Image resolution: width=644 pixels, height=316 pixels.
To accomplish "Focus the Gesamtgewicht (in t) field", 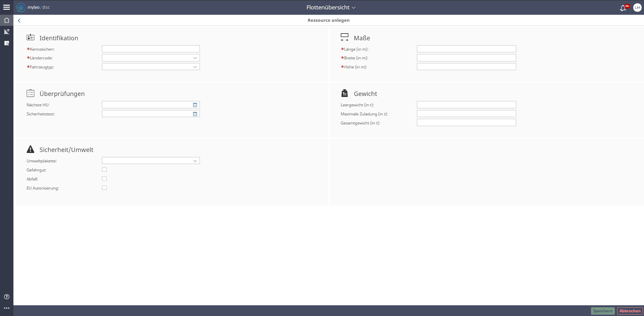I will pos(466,123).
